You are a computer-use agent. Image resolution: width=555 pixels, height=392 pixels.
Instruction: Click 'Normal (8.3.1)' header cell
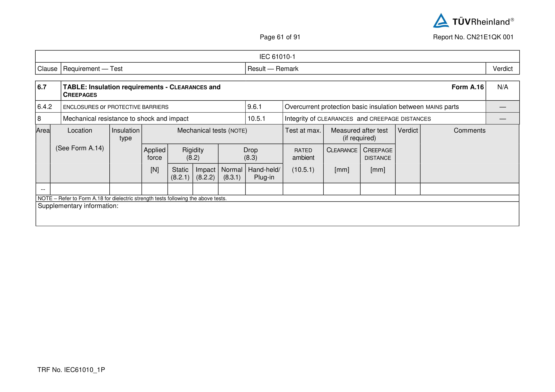click(x=232, y=173)
